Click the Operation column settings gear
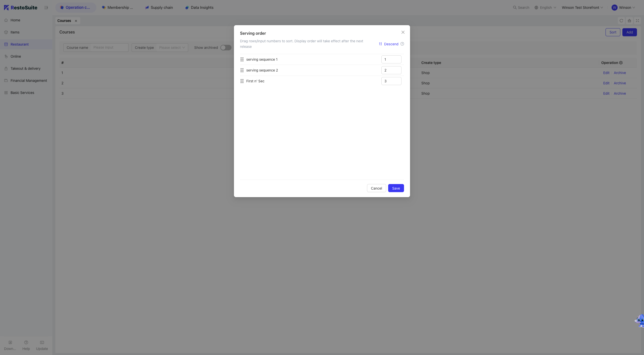This screenshot has width=644, height=355. [x=621, y=63]
